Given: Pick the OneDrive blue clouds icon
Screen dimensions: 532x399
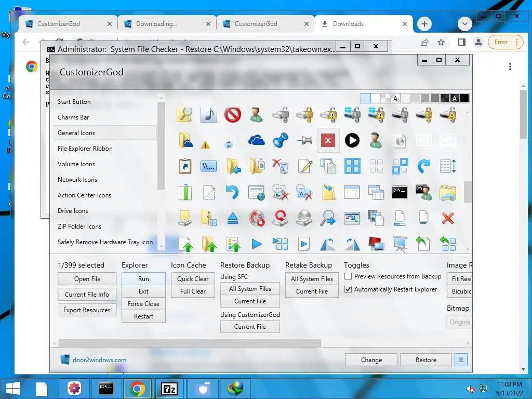Looking at the screenshot, I should pos(257,140).
